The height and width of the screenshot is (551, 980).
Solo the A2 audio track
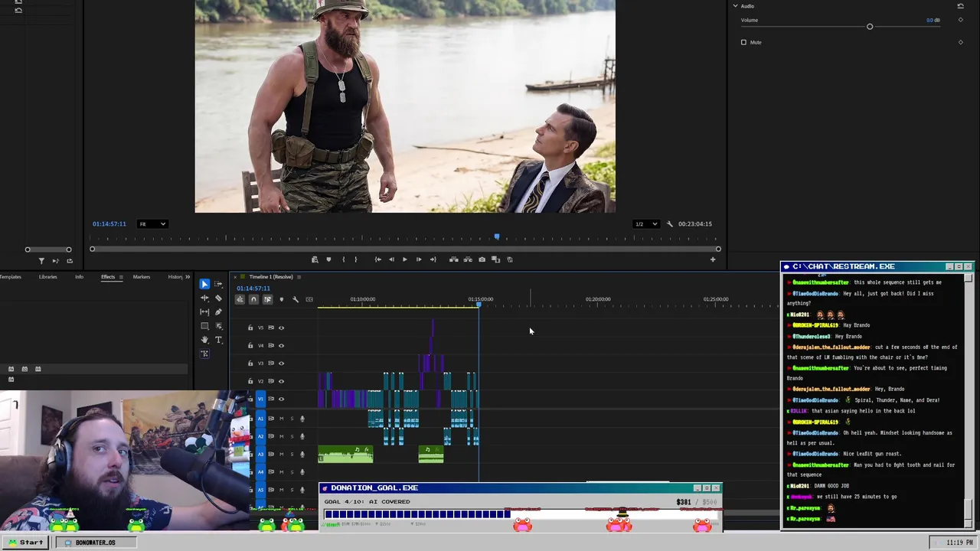coord(292,436)
